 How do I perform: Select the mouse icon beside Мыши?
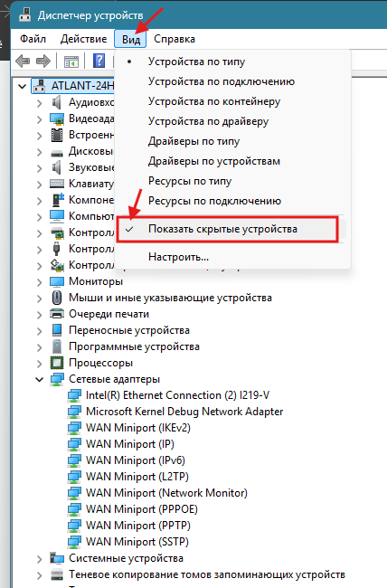point(57,298)
